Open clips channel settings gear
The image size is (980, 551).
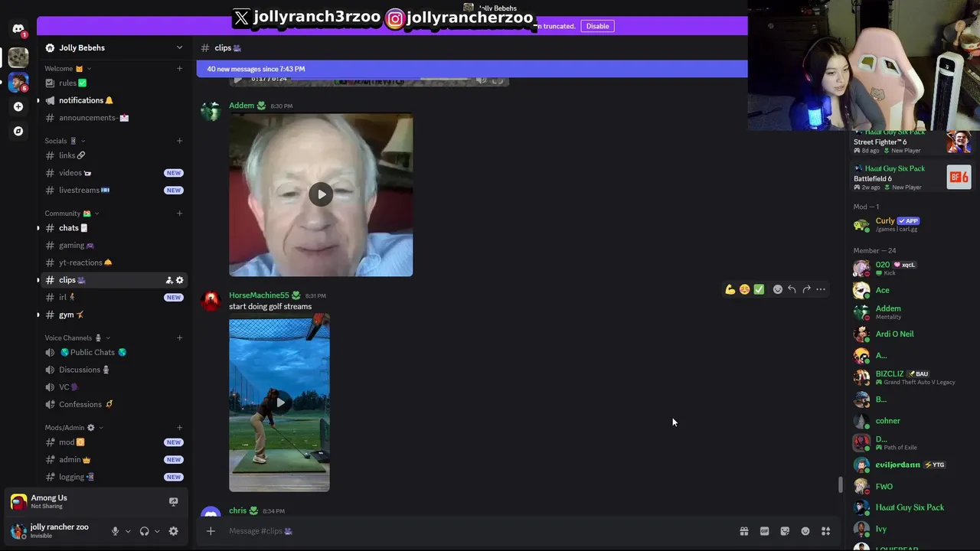tap(180, 280)
